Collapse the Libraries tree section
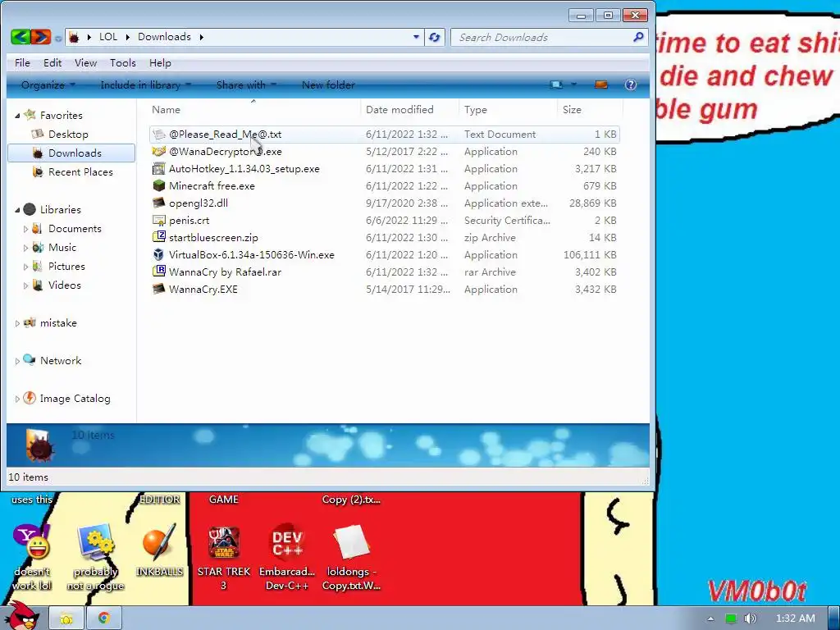 [17, 210]
